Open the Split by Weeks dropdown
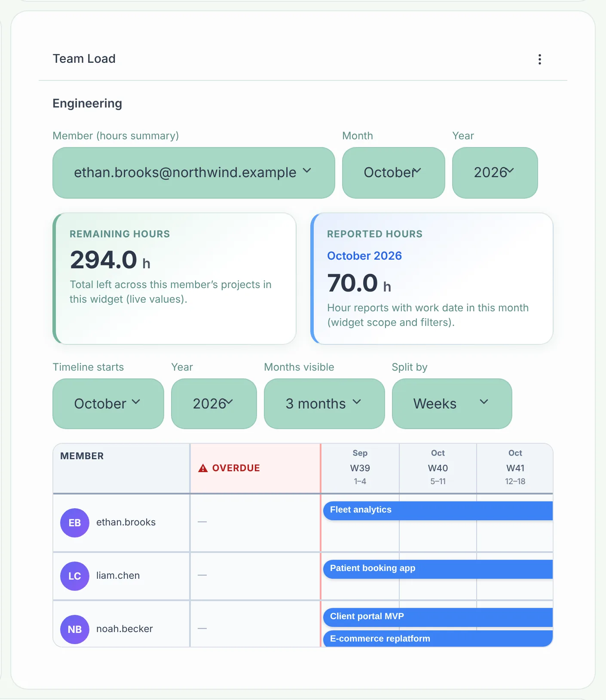The width and height of the screenshot is (606, 700). 452,404
